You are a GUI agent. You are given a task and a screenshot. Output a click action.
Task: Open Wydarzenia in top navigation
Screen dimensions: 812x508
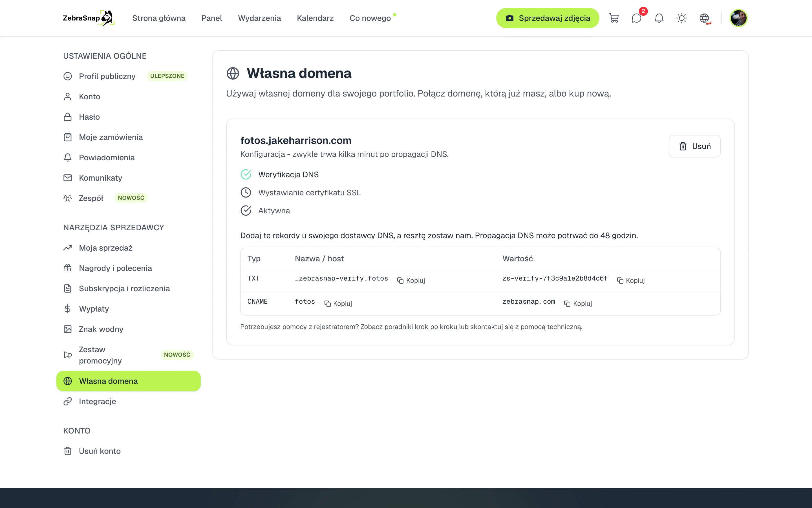(x=259, y=18)
